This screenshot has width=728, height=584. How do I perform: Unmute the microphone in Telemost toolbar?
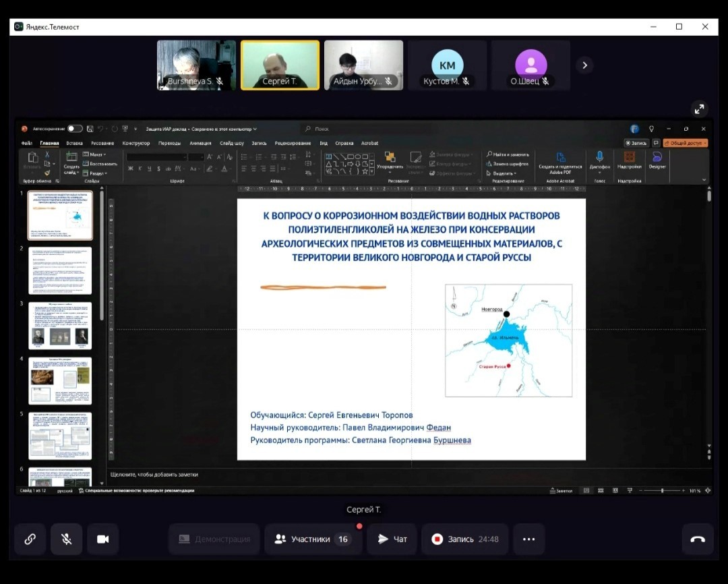point(66,539)
